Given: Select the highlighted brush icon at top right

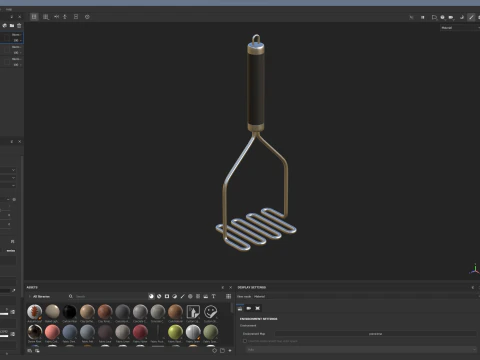Looking at the screenshot, I should pos(471,17).
